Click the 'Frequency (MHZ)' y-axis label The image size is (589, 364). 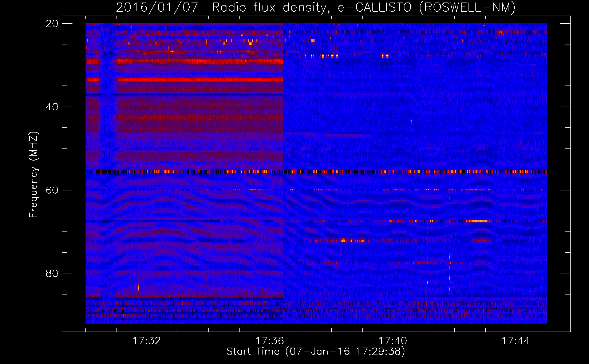33,175
